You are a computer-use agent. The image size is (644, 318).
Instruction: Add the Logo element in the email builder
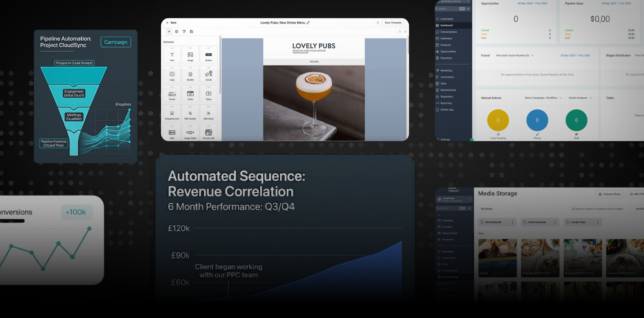click(x=172, y=74)
